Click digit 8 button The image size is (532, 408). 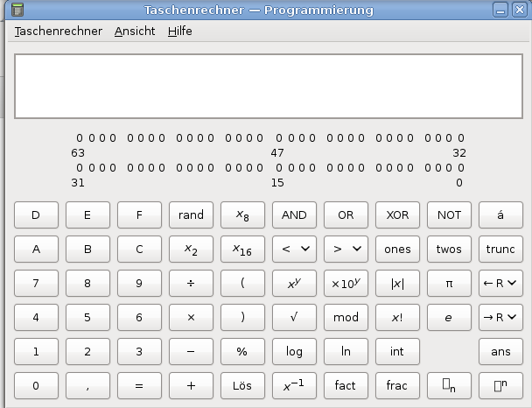pyautogui.click(x=87, y=283)
